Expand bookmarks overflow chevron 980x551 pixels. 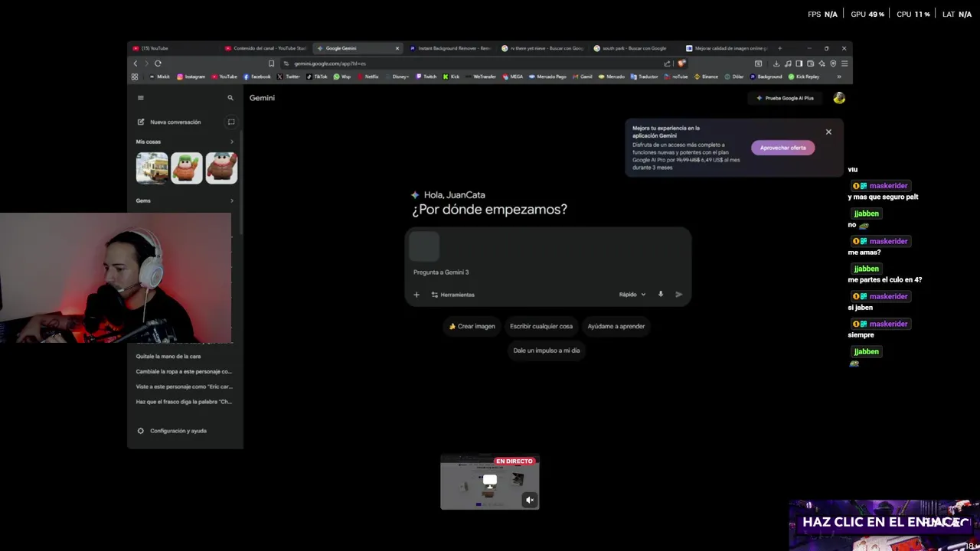(838, 77)
